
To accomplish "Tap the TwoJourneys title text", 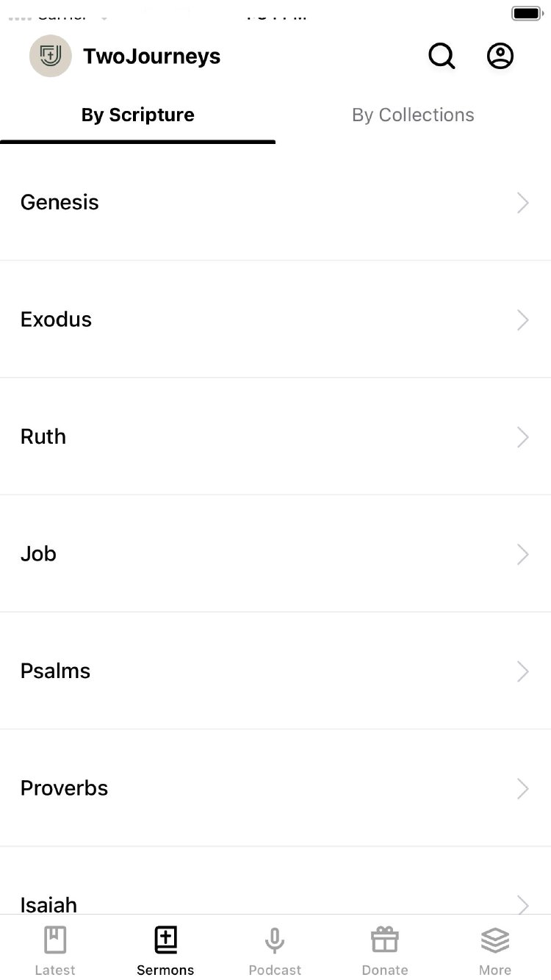I will pos(151,57).
